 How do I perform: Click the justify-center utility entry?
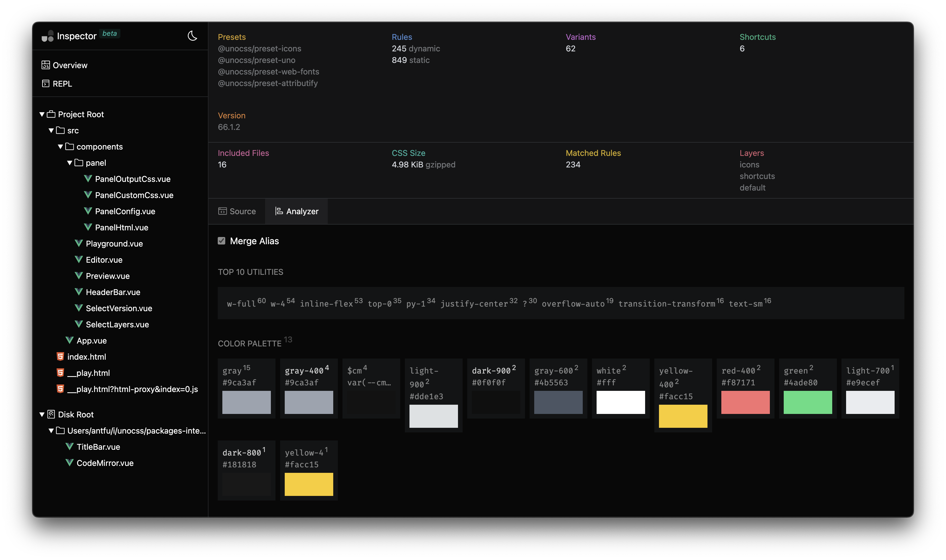[x=479, y=303]
